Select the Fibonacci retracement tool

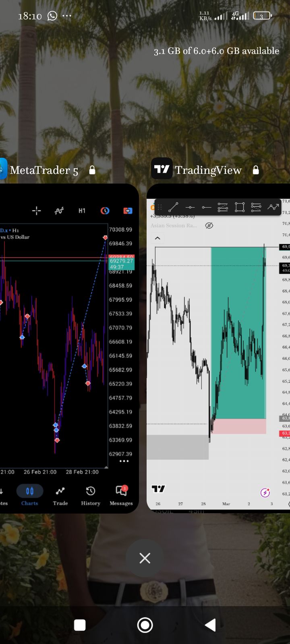point(223,207)
